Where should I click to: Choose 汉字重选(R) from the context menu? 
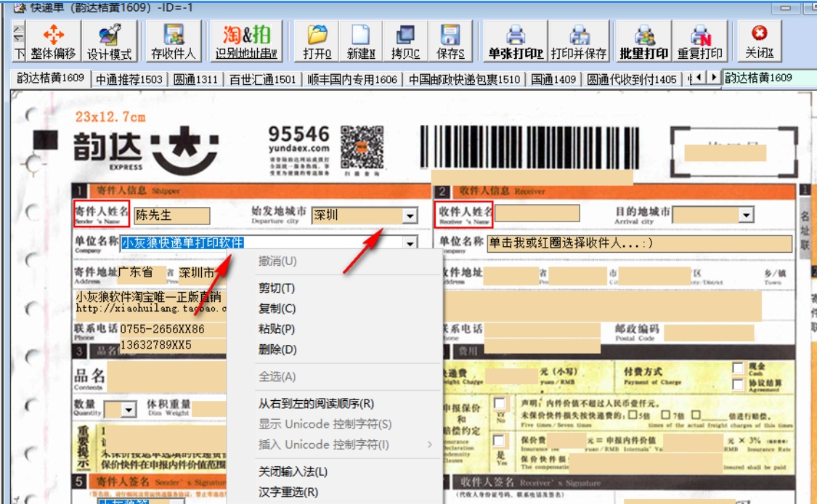click(335, 492)
